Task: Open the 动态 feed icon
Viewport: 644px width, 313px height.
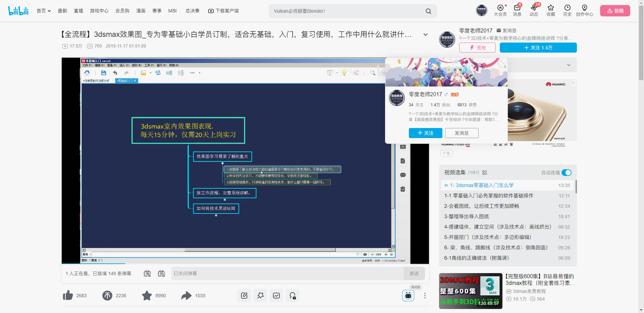Action: [x=534, y=11]
